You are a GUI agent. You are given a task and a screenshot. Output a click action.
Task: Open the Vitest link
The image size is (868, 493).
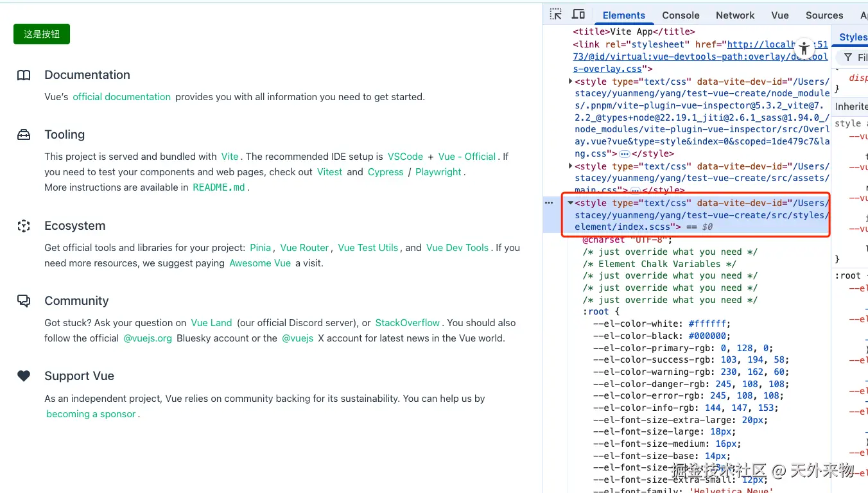point(330,172)
